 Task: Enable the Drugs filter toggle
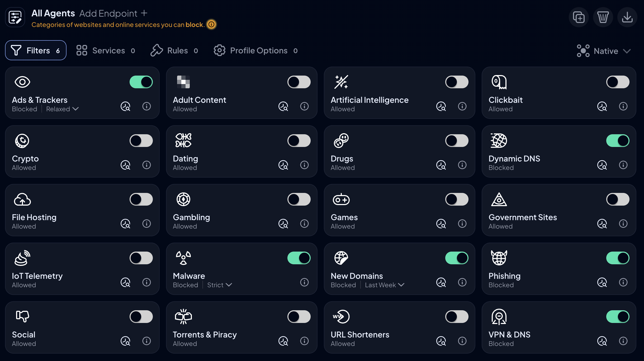pos(457,141)
